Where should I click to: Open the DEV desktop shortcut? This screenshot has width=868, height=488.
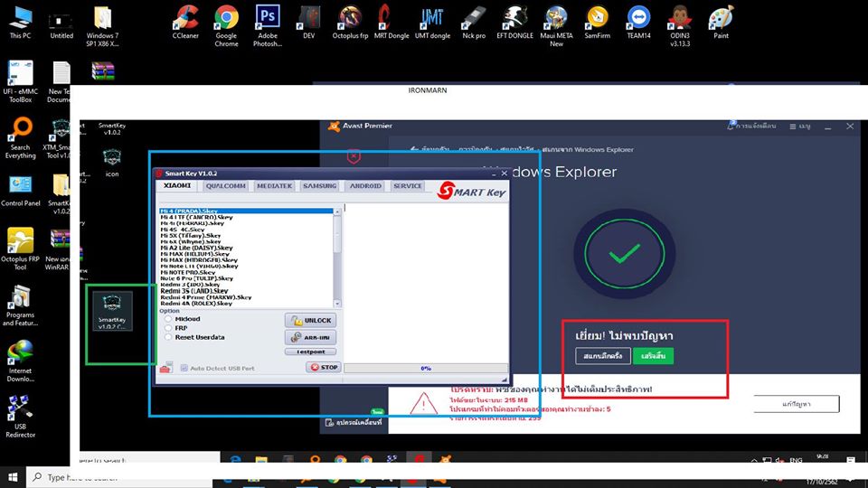click(x=309, y=22)
